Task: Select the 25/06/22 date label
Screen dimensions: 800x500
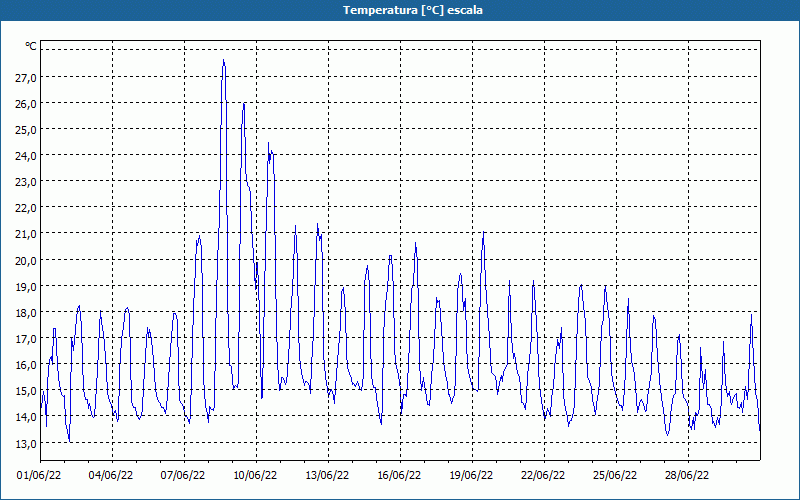Action: click(615, 475)
